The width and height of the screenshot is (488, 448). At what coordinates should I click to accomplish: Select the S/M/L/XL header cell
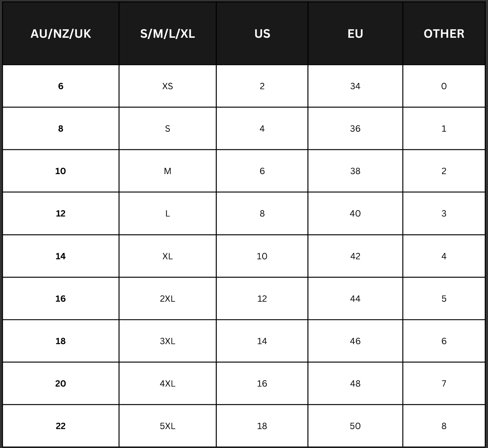tap(167, 34)
